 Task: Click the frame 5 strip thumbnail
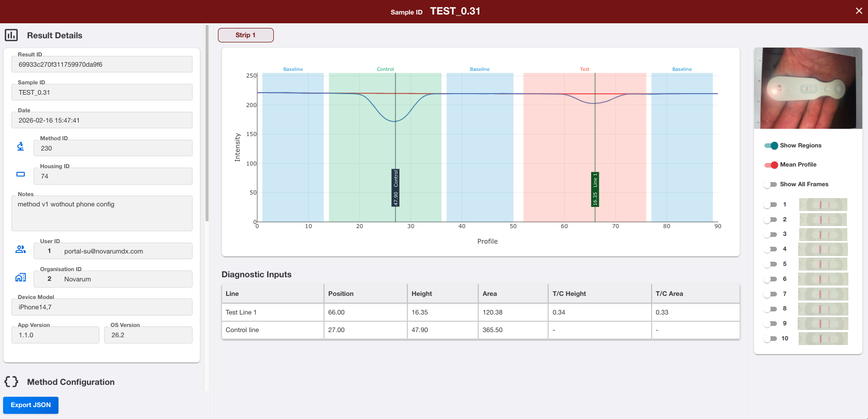coord(823,264)
